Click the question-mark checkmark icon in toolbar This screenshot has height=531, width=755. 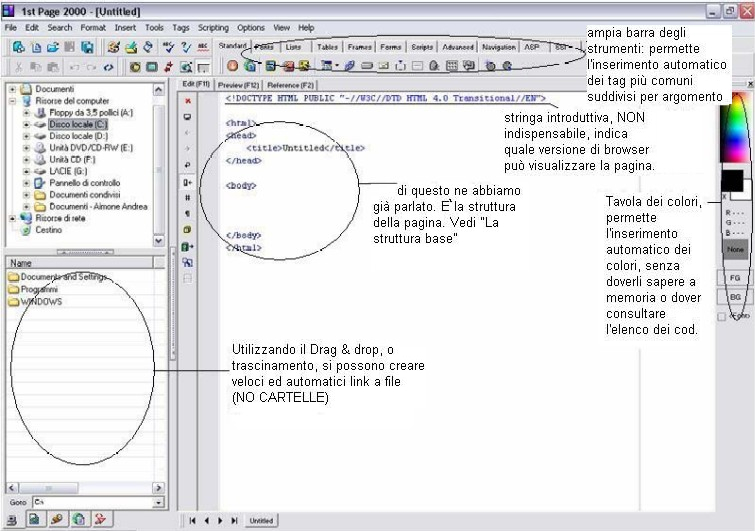tap(186, 47)
